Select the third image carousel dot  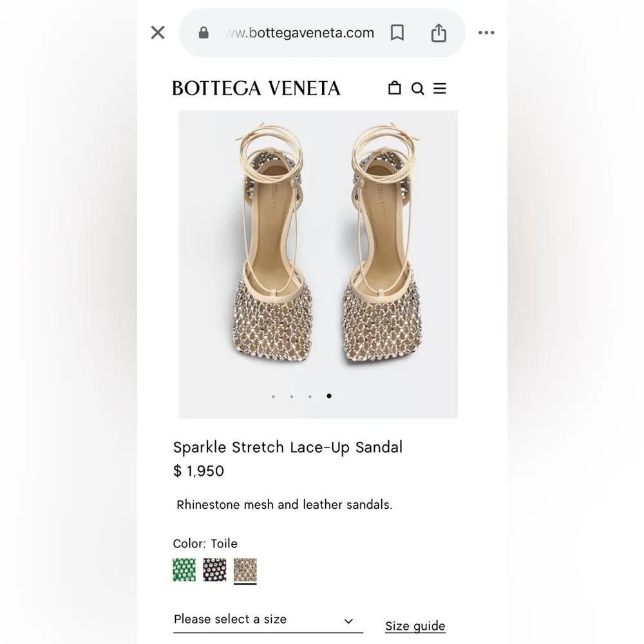[x=310, y=395]
